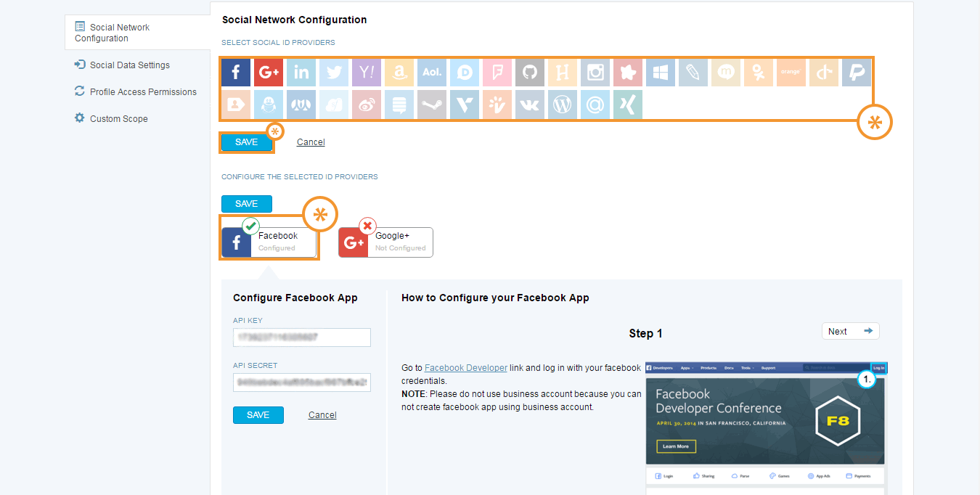Image resolution: width=980 pixels, height=495 pixels.
Task: Select the LiveJournal pencil provider icon
Action: (x=693, y=73)
